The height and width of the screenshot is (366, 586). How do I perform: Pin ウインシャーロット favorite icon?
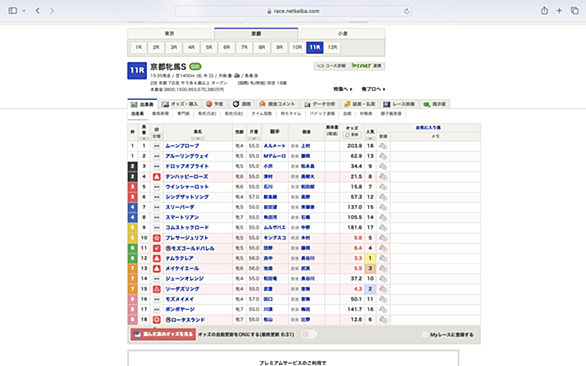pos(383,187)
